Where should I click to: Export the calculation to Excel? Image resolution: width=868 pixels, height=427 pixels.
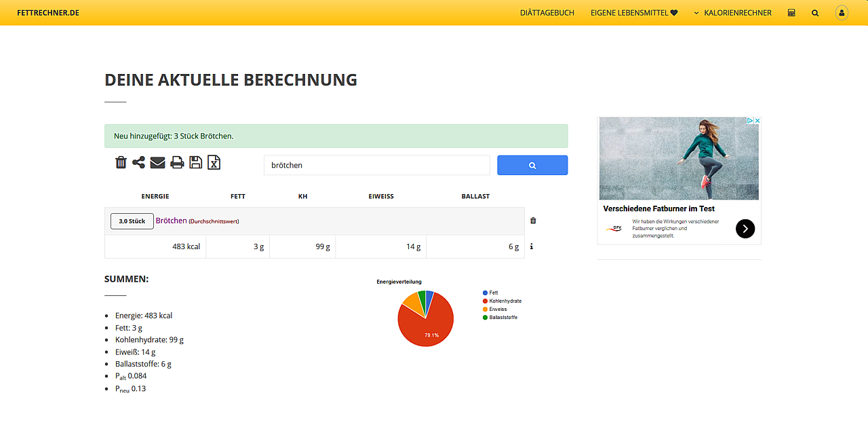pos(214,163)
